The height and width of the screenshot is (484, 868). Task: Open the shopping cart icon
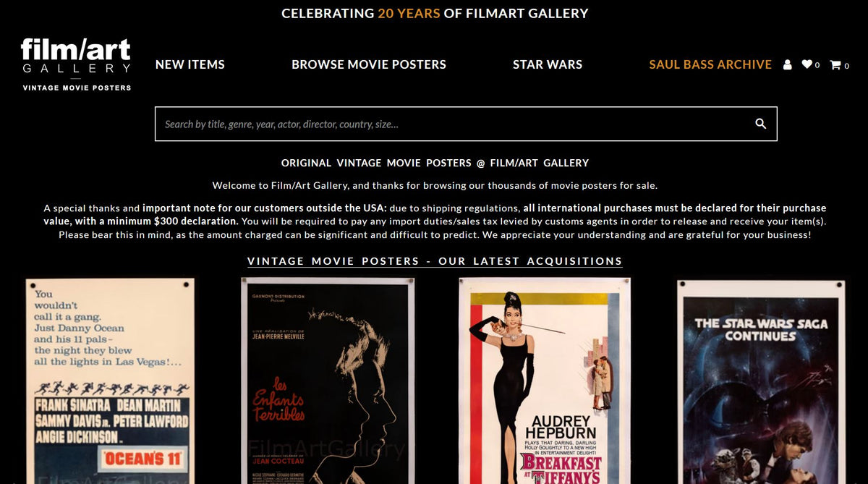point(837,64)
